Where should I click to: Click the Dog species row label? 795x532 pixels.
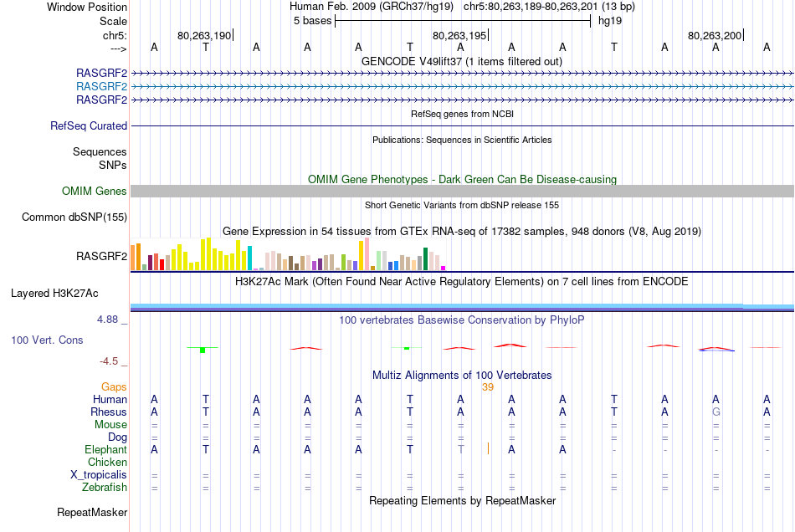(117, 437)
